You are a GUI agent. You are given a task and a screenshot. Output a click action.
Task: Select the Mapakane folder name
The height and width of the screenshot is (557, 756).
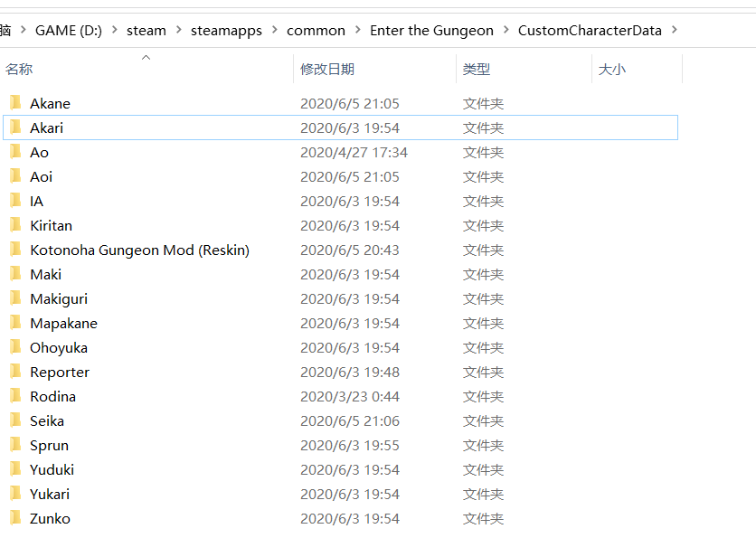point(63,324)
